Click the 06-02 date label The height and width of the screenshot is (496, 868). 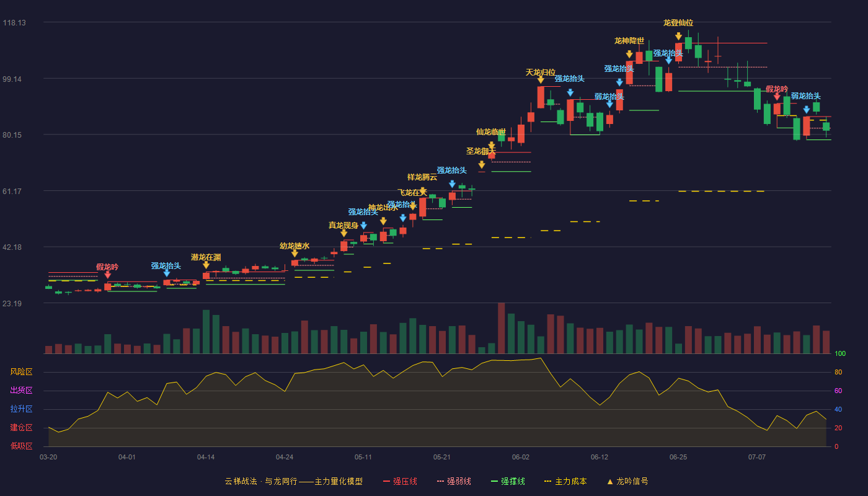(x=521, y=457)
